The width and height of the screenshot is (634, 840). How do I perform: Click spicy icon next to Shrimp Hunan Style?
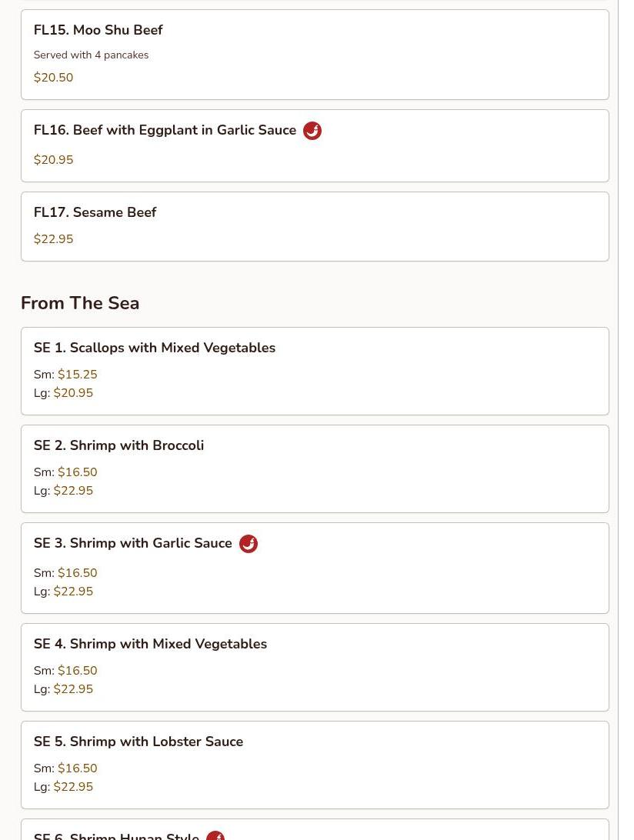[215, 835]
